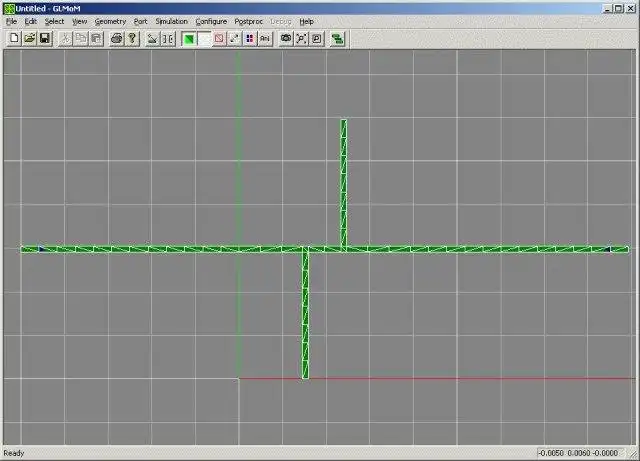Take a snapshot with the camera icon
The height and width of the screenshot is (461, 640).
pos(286,39)
